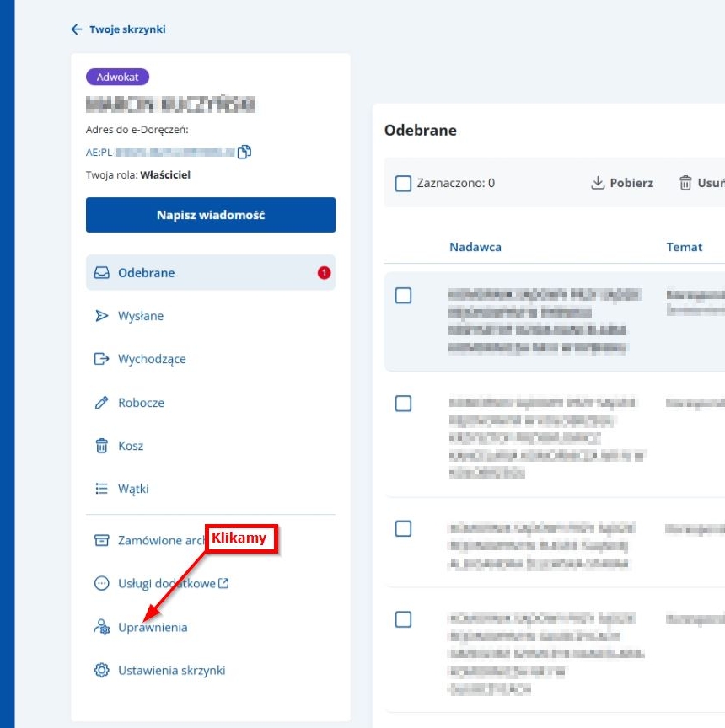
Task: Check the first message row checkbox
Action: point(403,295)
